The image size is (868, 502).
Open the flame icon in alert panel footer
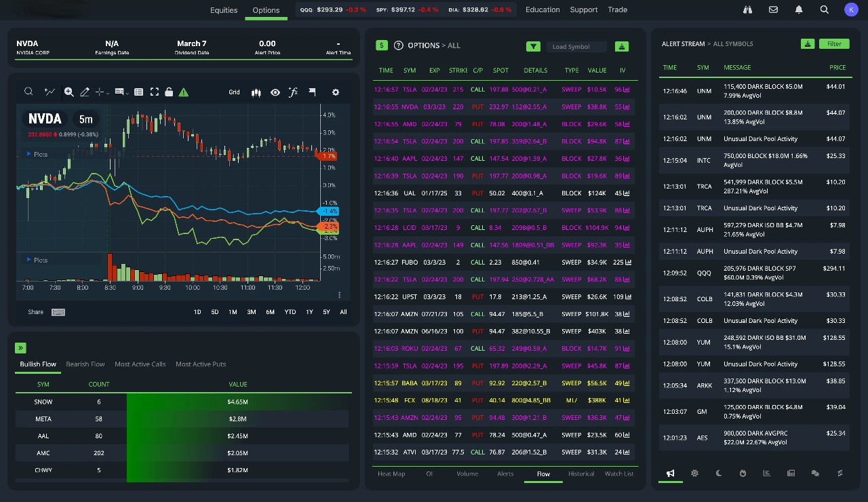pos(743,474)
